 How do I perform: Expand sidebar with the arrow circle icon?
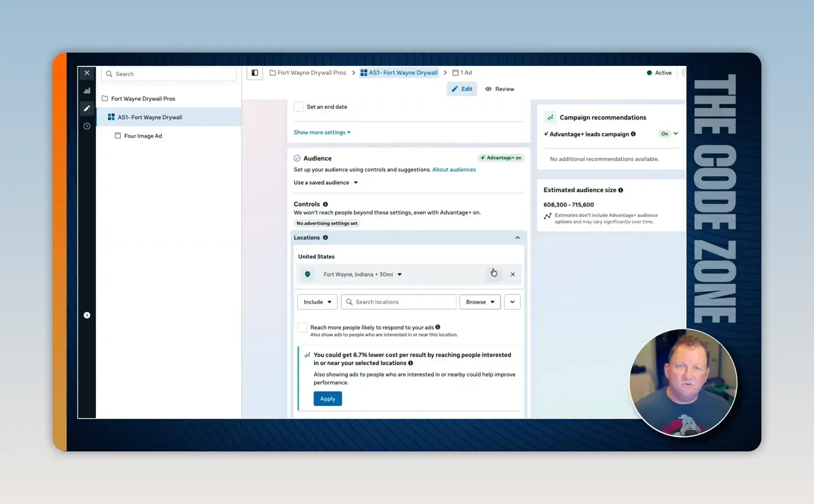click(x=87, y=315)
